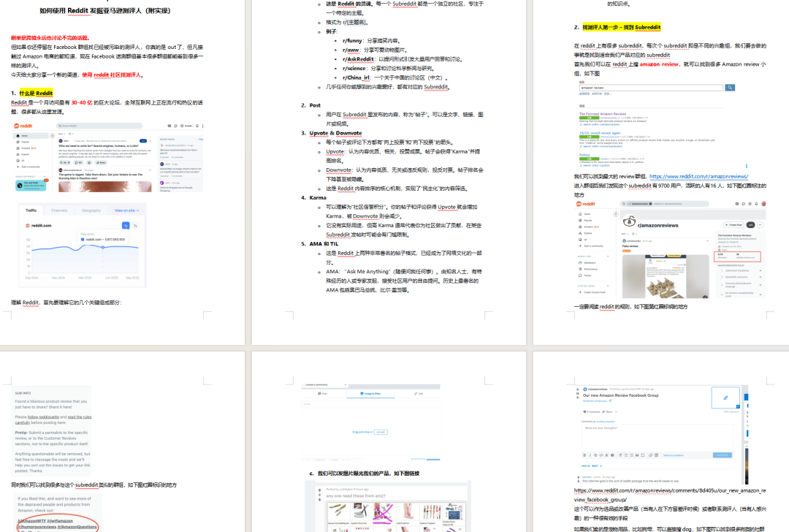Click Create Post button on r/amazonreviews
Viewport: 789px width, 532px height.
(x=733, y=225)
